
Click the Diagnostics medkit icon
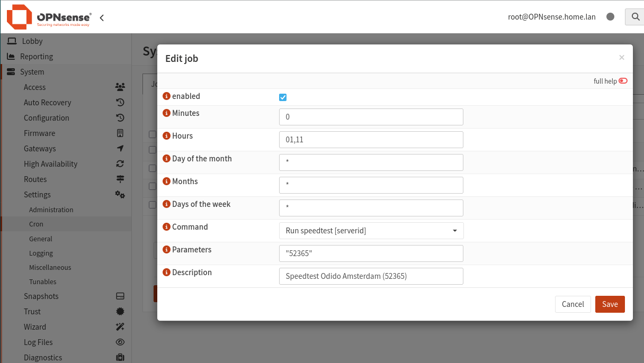coord(120,358)
